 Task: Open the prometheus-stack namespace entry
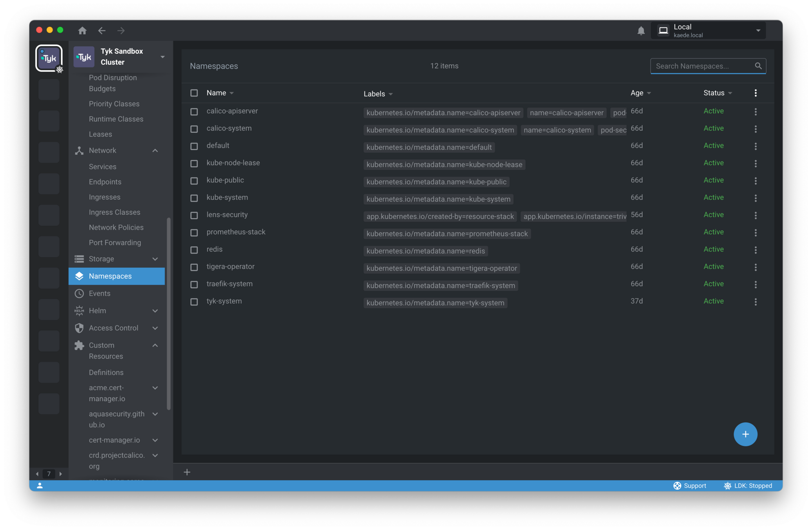click(236, 232)
